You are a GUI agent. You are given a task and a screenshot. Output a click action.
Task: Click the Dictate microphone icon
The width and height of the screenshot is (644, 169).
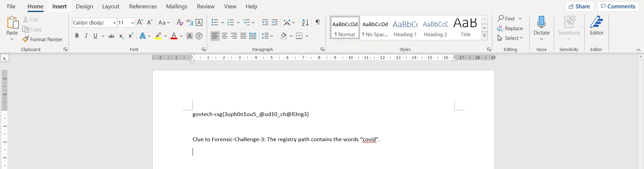[541, 23]
